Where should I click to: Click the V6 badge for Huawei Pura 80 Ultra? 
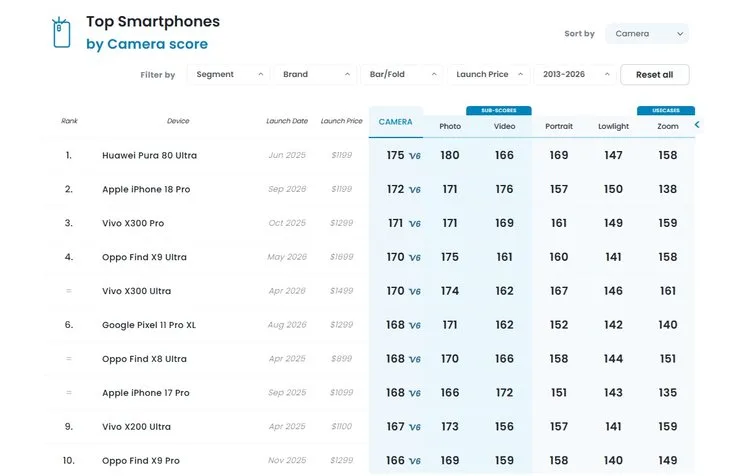[x=415, y=156]
